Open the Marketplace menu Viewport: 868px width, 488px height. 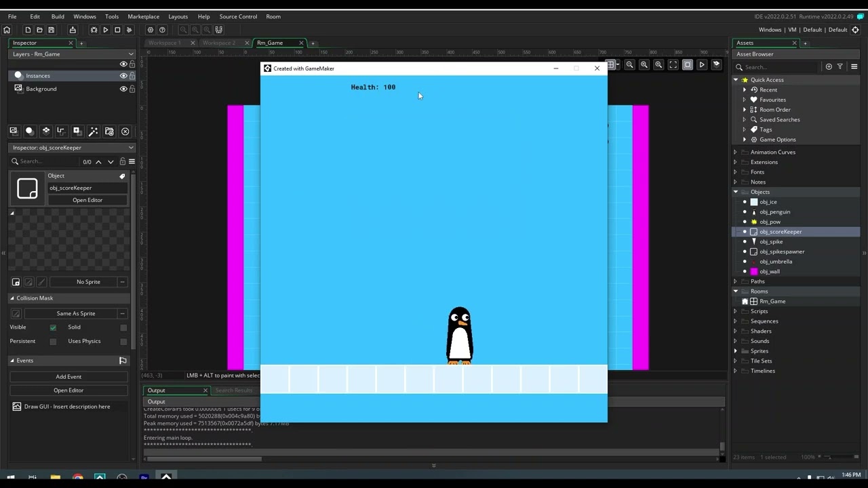coord(144,16)
